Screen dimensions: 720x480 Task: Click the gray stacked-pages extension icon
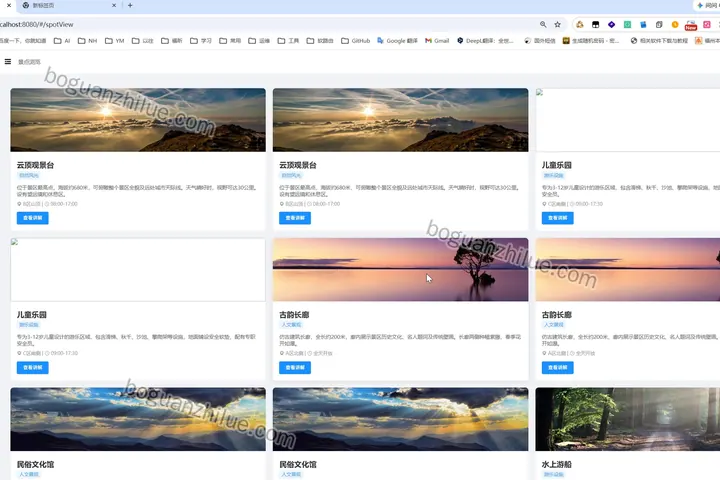coord(659,24)
